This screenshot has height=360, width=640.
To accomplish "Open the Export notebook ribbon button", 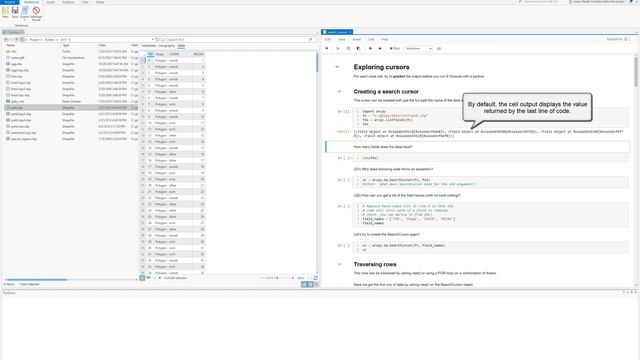I will pyautogui.click(x=25, y=12).
